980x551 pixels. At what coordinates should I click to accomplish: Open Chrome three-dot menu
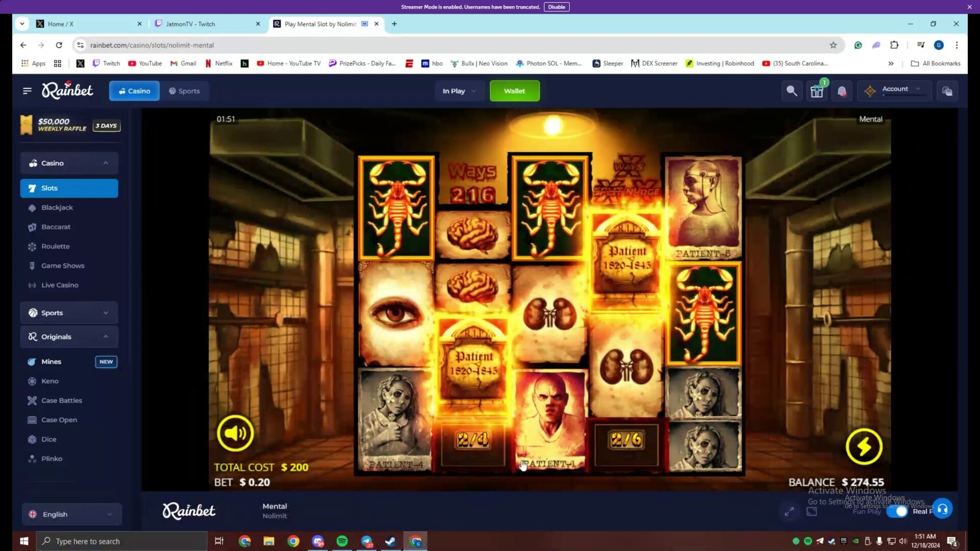coord(957,45)
